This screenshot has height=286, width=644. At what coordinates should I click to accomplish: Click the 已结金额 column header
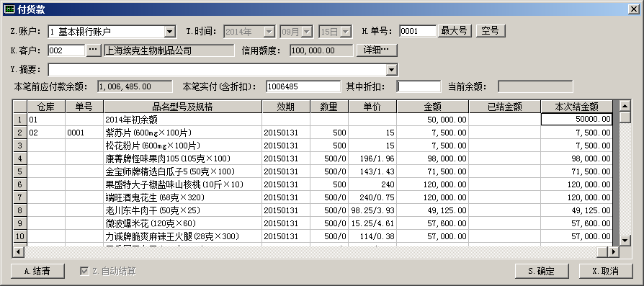pyautogui.click(x=504, y=107)
